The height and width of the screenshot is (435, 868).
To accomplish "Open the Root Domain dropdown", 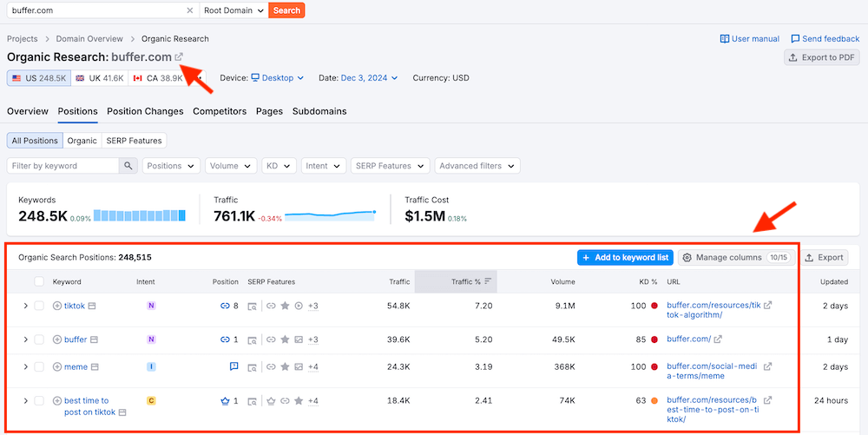I will click(233, 10).
